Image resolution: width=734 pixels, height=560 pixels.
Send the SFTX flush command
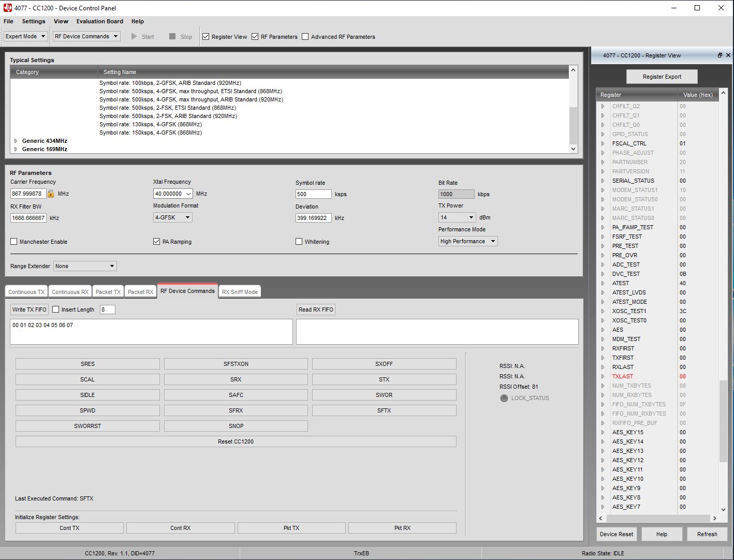pyautogui.click(x=384, y=410)
